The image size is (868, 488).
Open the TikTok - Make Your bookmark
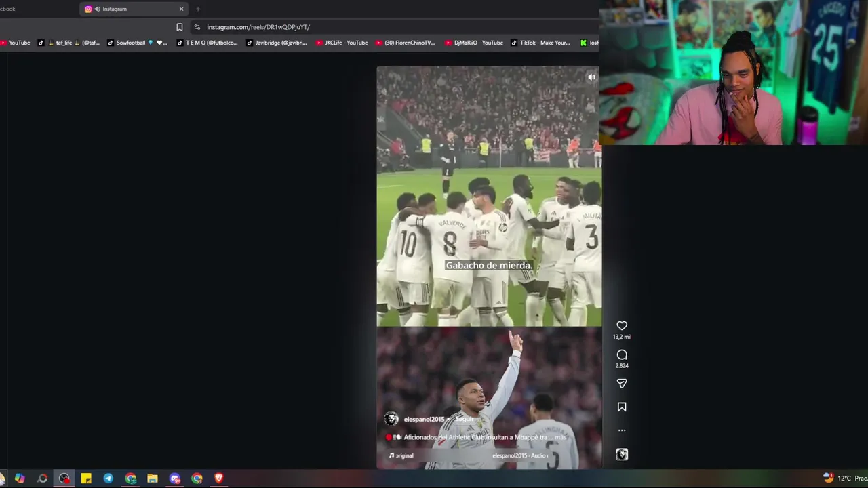540,43
